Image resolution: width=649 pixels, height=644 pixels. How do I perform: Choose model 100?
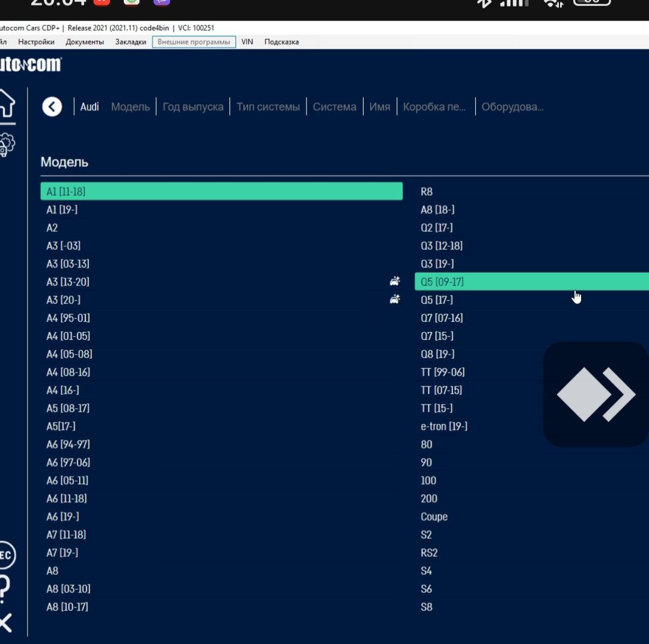point(532,480)
